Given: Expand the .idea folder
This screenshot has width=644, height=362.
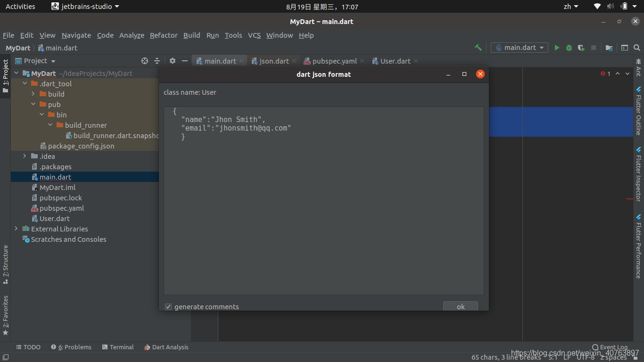Looking at the screenshot, I should point(25,156).
